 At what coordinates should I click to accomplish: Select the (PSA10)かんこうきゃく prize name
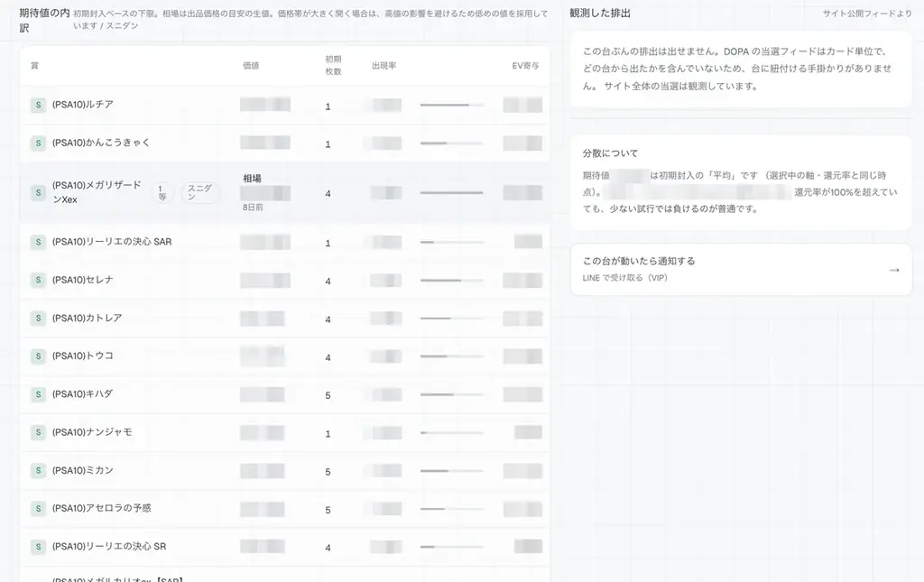[101, 143]
